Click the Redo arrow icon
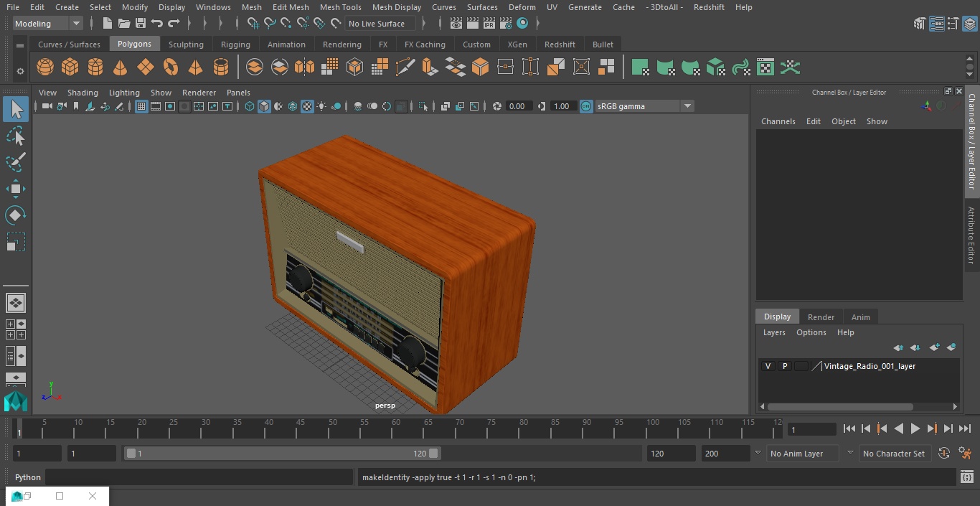The image size is (980, 506). tap(174, 24)
